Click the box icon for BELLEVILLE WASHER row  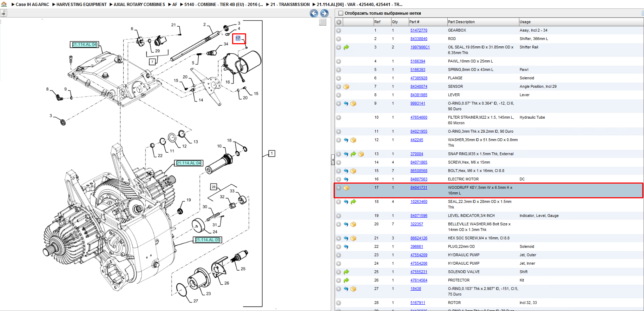tap(353, 224)
